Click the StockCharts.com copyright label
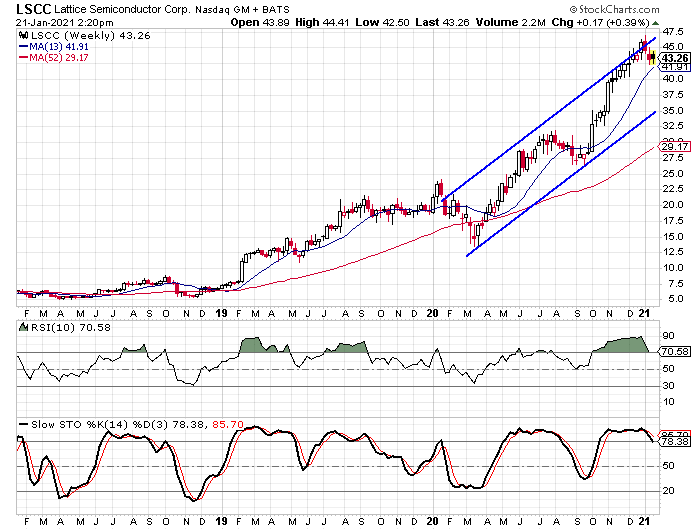 [614, 9]
